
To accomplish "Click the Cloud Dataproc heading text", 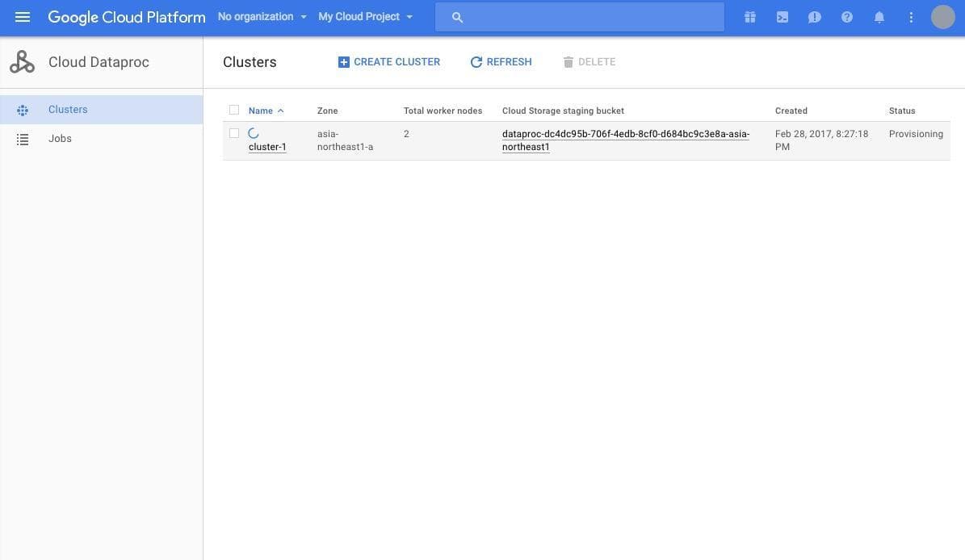I will (99, 62).
